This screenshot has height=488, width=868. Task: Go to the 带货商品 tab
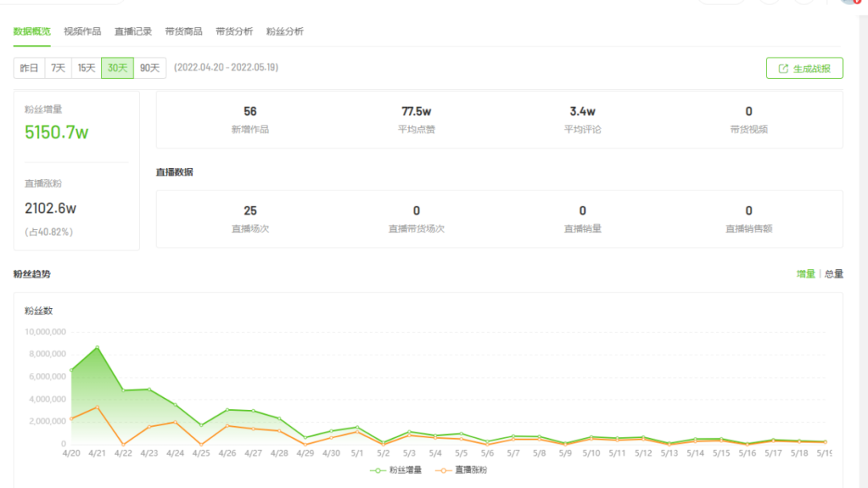(183, 31)
